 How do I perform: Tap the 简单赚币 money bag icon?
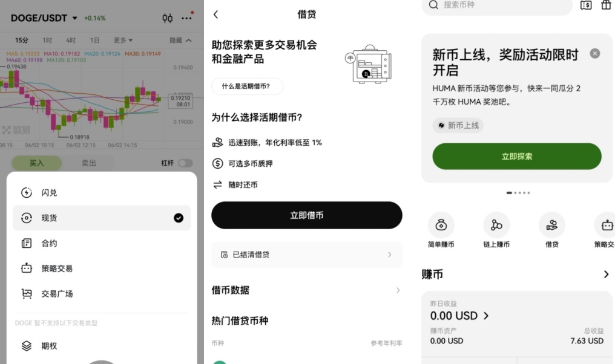pyautogui.click(x=441, y=225)
